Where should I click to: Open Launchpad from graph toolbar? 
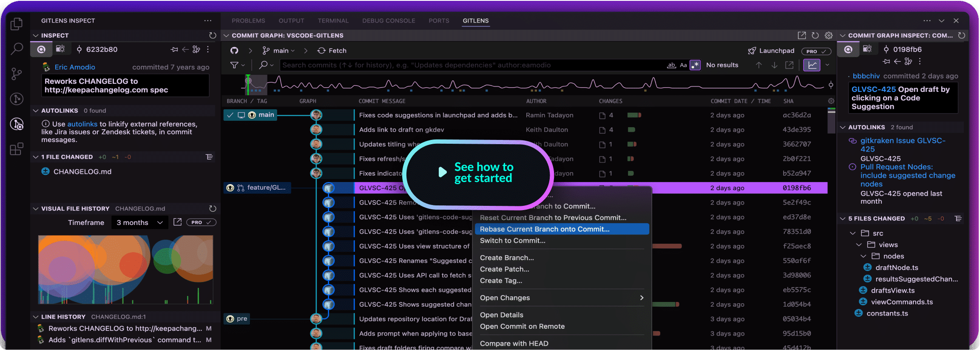click(771, 51)
